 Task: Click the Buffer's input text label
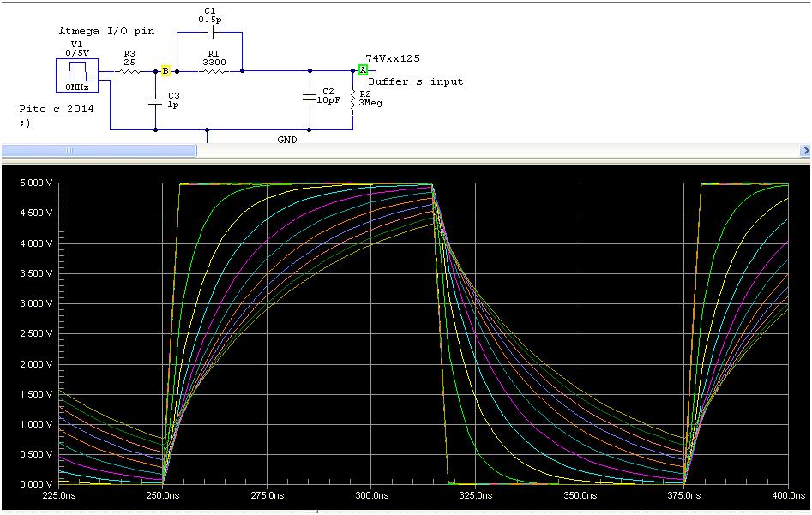[x=417, y=81]
